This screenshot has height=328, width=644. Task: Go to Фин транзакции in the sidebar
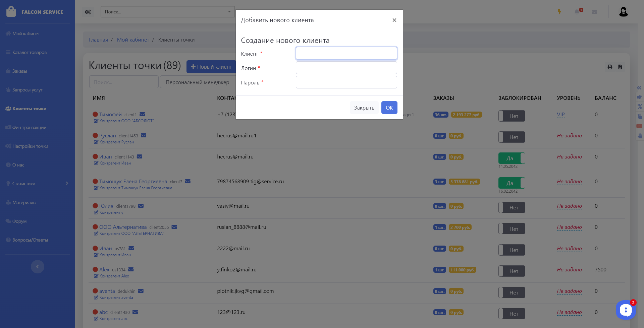click(x=29, y=127)
